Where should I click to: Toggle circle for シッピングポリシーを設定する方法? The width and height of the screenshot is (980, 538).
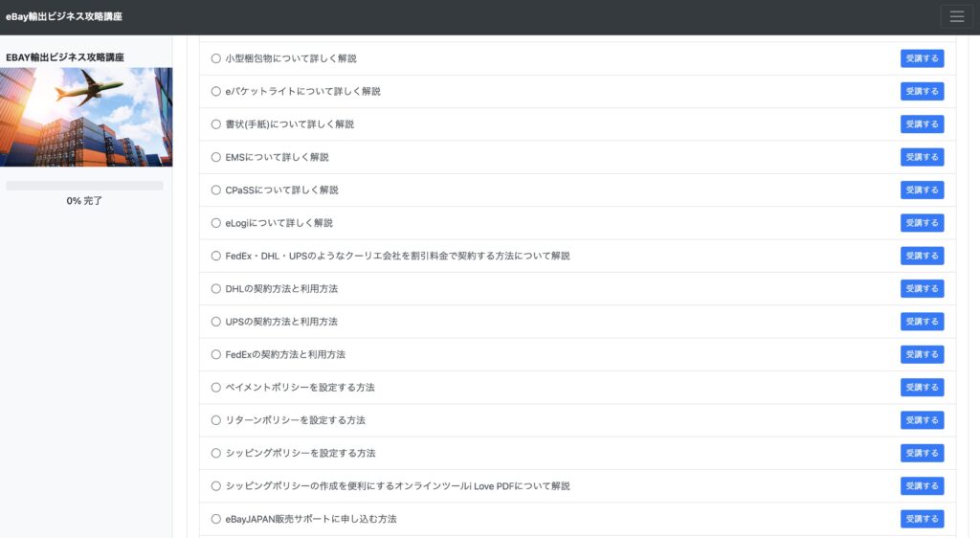pyautogui.click(x=215, y=453)
